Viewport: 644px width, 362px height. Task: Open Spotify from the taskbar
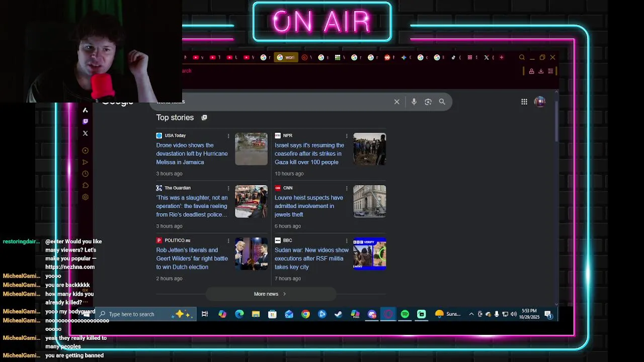pyautogui.click(x=405, y=314)
